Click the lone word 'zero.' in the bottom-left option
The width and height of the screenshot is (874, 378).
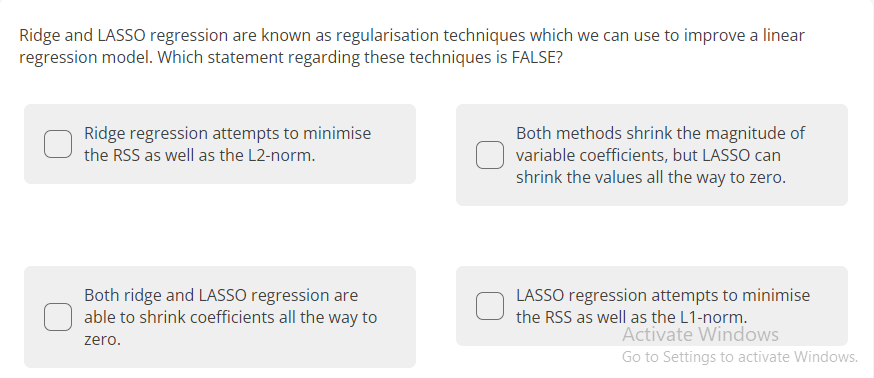[x=103, y=340]
